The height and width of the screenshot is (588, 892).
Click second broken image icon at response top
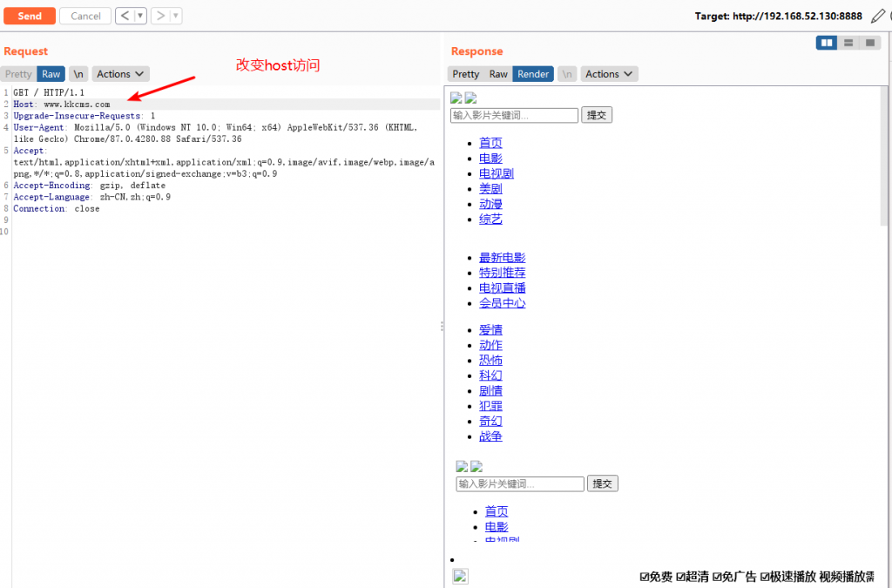(470, 98)
